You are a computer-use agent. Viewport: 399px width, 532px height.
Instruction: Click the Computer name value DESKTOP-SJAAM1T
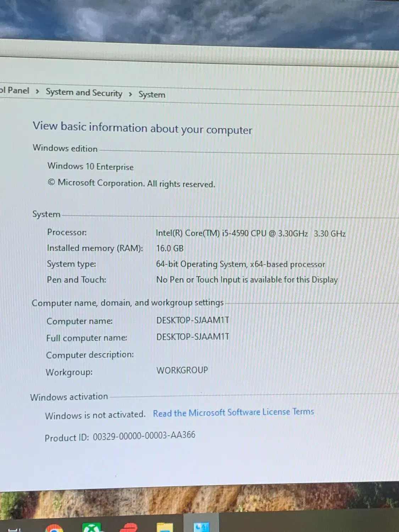tap(193, 320)
